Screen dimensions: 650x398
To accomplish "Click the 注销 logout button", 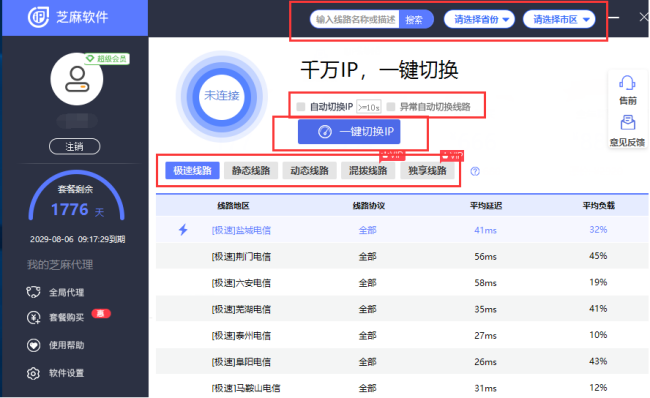I will click(75, 146).
